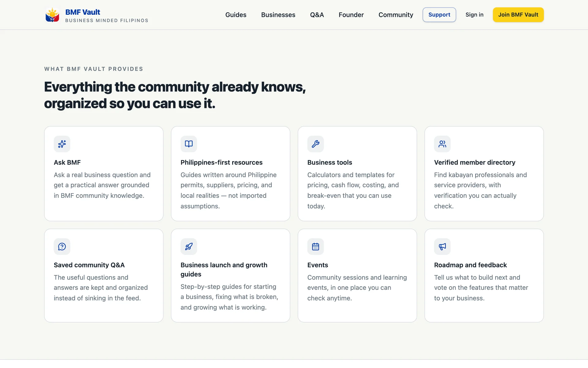
Task: Click the Philippines-first resources description about permits
Action: click(x=228, y=190)
